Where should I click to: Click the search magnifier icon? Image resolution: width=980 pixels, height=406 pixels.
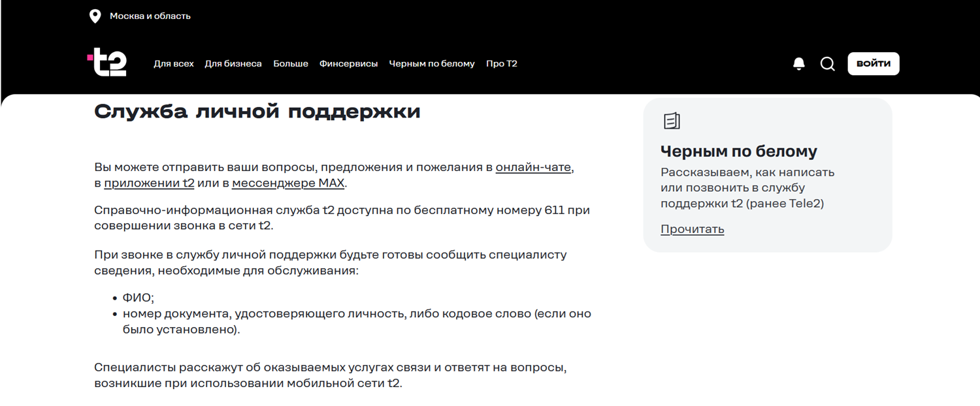pos(827,63)
